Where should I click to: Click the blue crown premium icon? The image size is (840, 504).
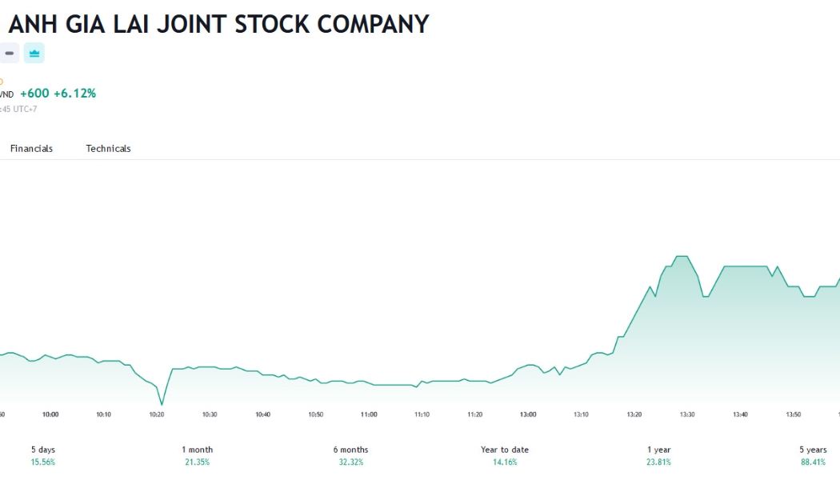coord(34,53)
